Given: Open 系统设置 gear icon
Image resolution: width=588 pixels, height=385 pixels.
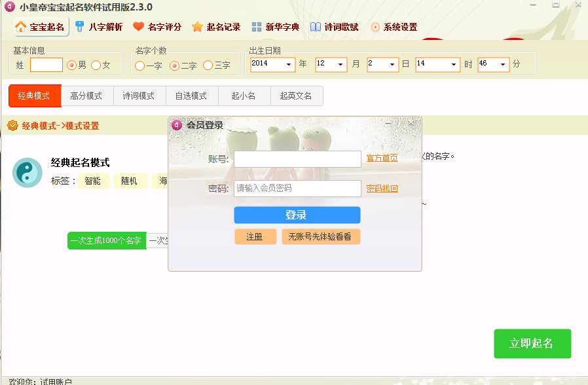Looking at the screenshot, I should [x=375, y=27].
